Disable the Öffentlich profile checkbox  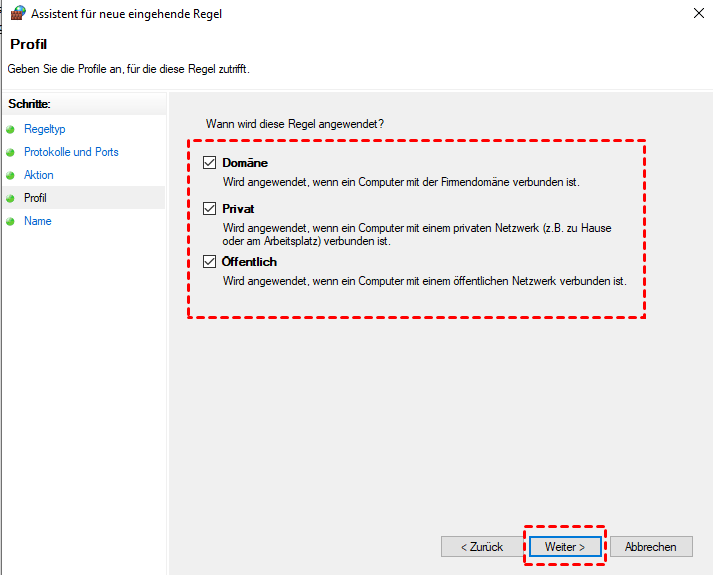click(209, 262)
